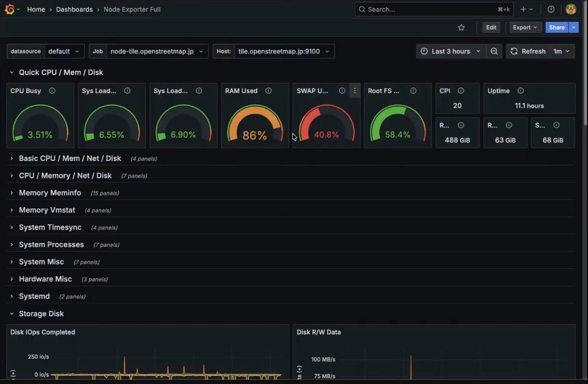Screen dimensions: 588x384
Task: Click the Edit dashboard button
Action: tap(491, 28)
